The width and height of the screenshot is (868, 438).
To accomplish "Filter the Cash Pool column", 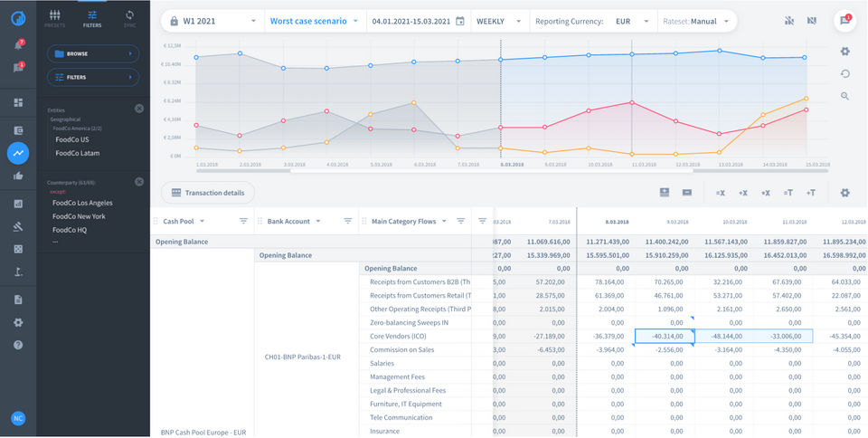I will tap(243, 221).
